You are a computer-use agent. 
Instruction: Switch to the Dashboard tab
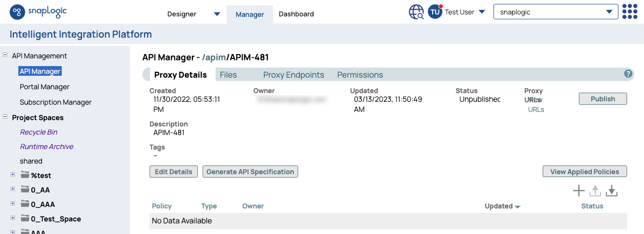coord(296,14)
